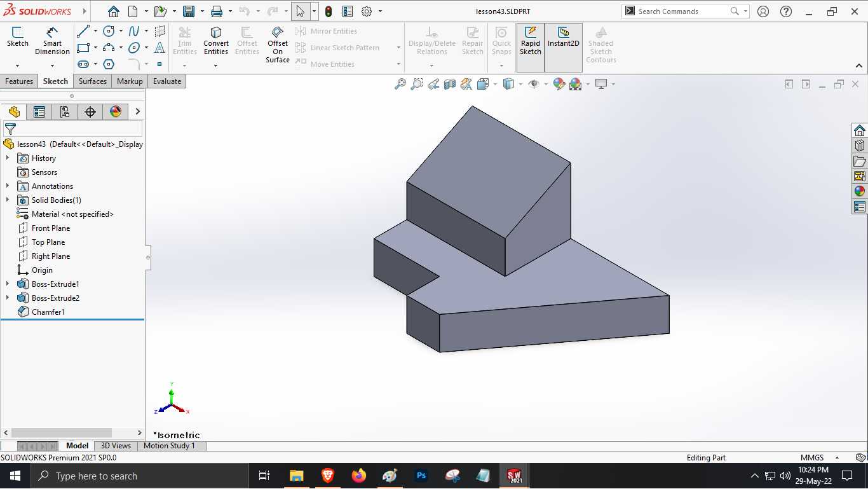Select the Smart Dimension tool
This screenshot has width=868, height=496.
pyautogui.click(x=52, y=41)
